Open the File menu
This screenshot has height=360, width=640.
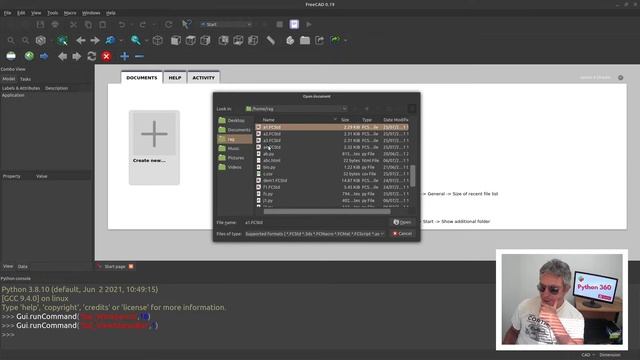(x=7, y=13)
